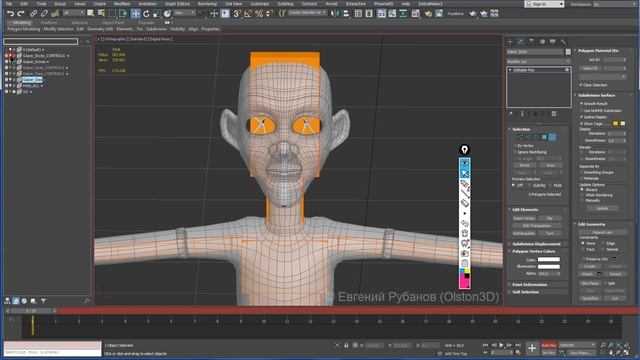The width and height of the screenshot is (640, 360).
Task: Click the Undo arrow in main toolbar
Action: point(10,14)
